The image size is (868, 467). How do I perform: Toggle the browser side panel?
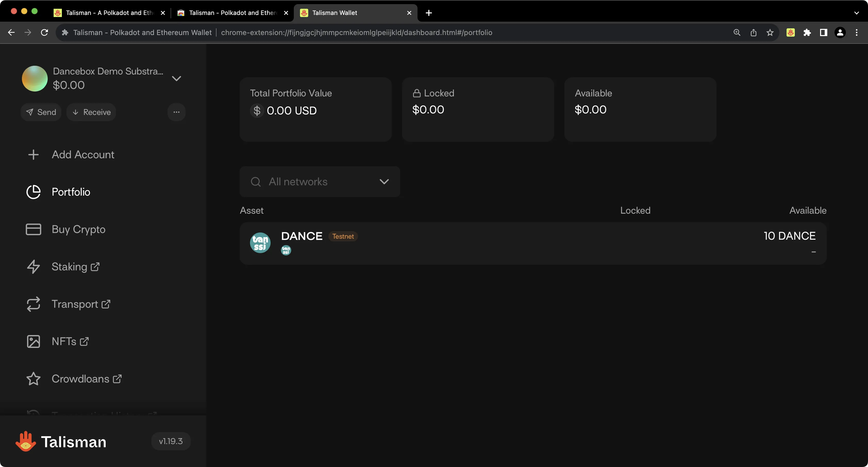tap(823, 32)
